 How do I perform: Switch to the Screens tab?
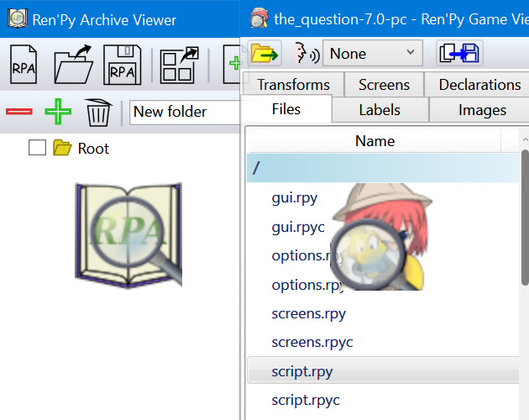click(384, 84)
